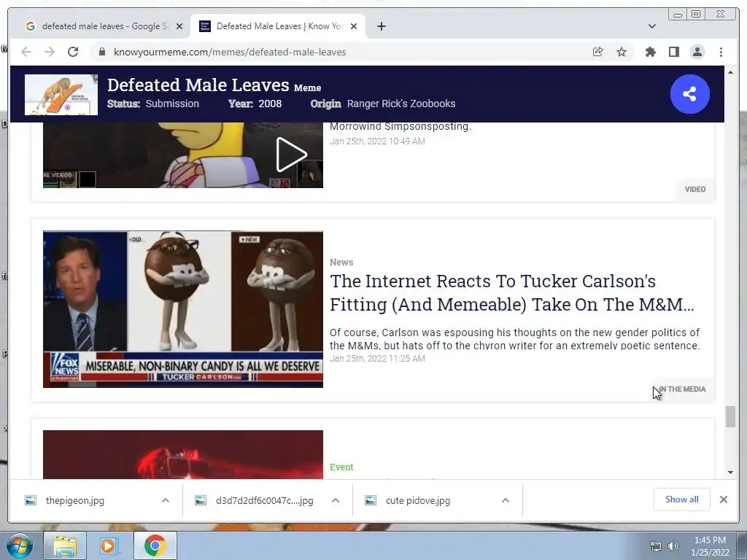Open the tab search dropdown chevron
This screenshot has width=747, height=560.
[652, 26]
